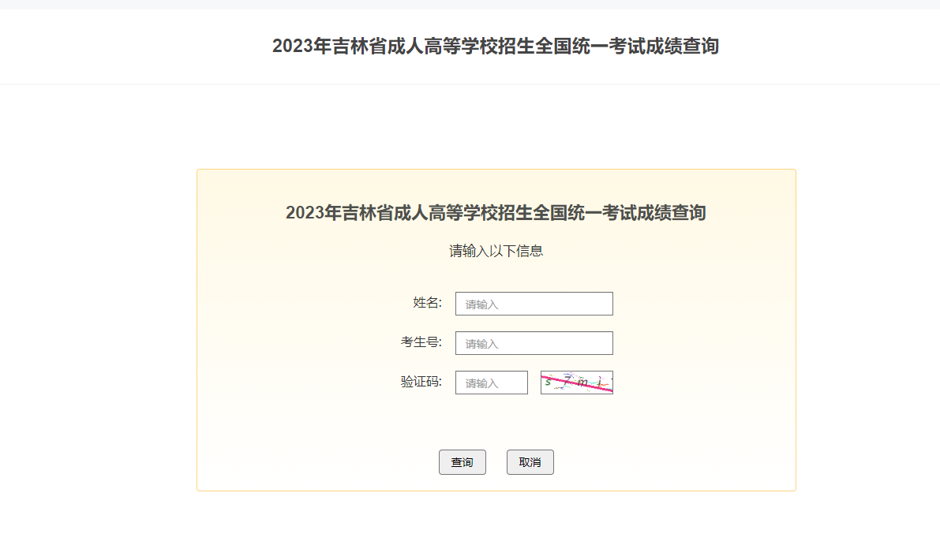Click the 请输入以下信息 prompt text
Screen dimensions: 940x560
point(496,250)
